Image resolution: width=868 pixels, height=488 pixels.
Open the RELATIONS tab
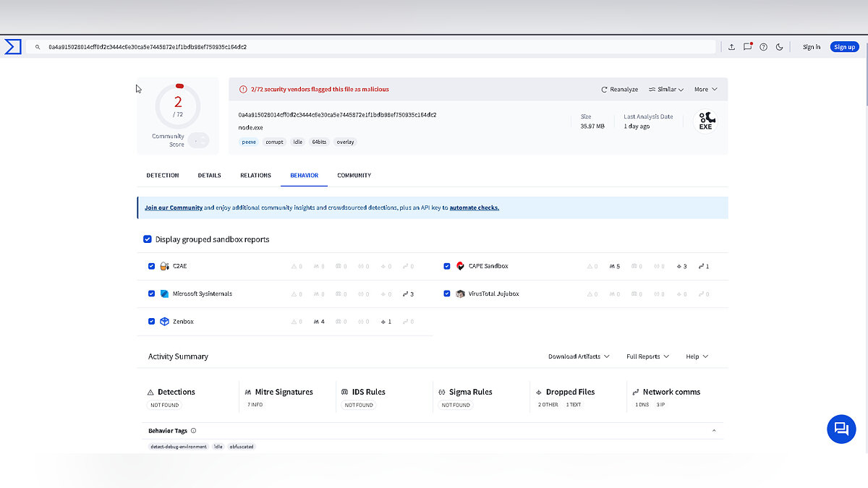[x=255, y=176]
